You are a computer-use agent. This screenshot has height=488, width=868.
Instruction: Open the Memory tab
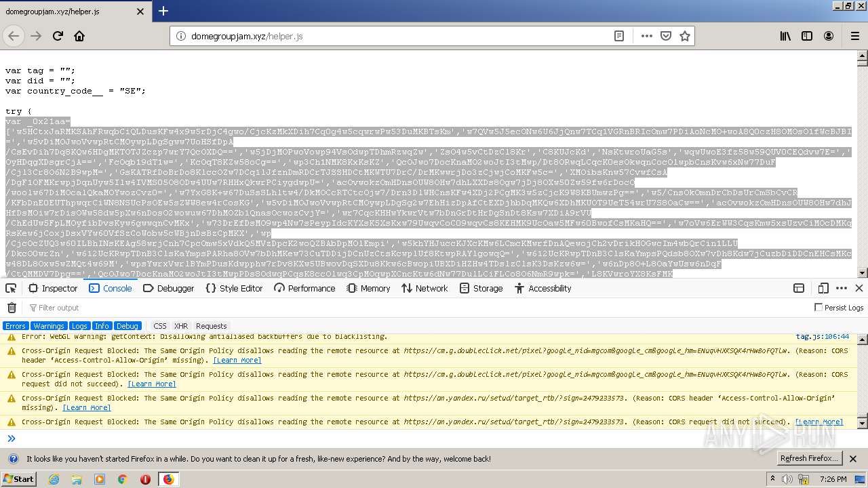point(368,288)
